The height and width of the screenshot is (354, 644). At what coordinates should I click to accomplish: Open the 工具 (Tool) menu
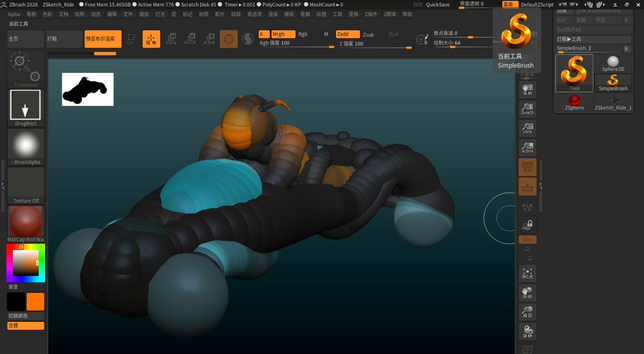(x=338, y=14)
